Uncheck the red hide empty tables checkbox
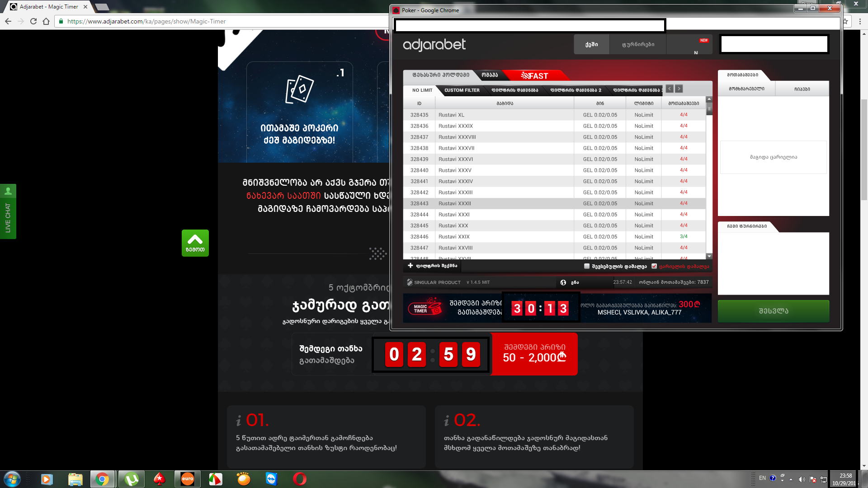 pyautogui.click(x=654, y=266)
